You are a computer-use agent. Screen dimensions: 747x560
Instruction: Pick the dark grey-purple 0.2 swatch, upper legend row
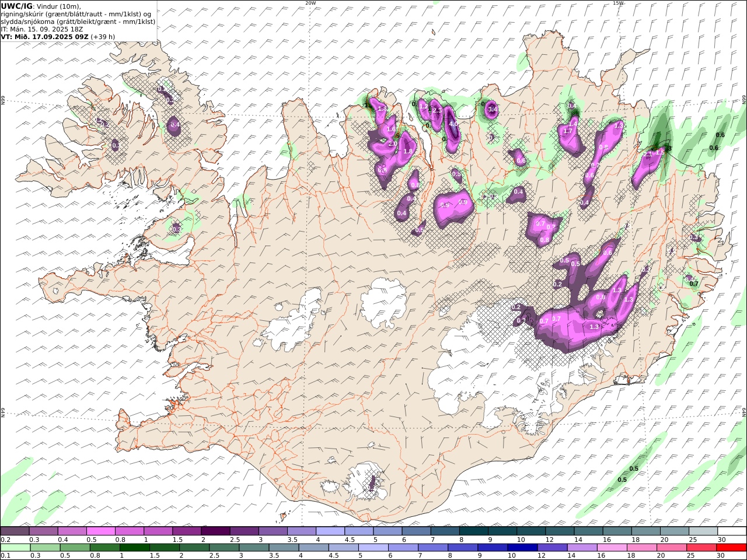pyautogui.click(x=15, y=531)
